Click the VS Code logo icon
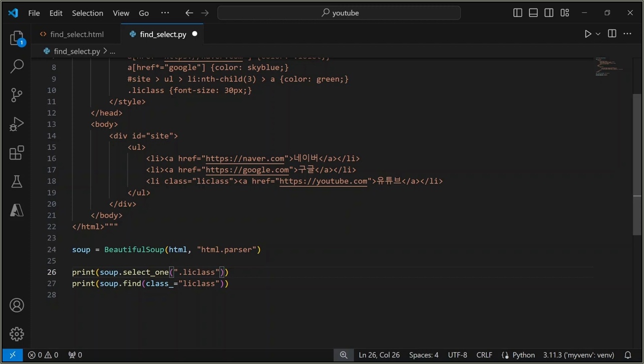Viewport: 644px width, 364px height. point(13,13)
